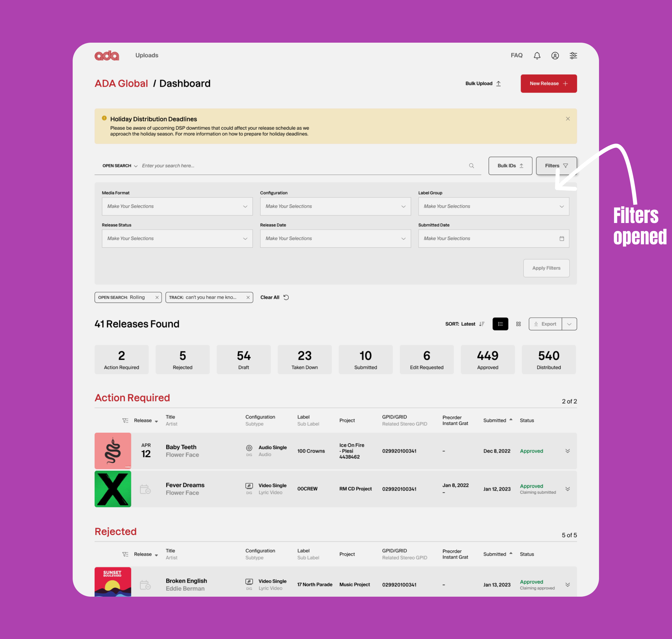Image resolution: width=672 pixels, height=639 pixels.
Task: Click the Sort Latest order icon
Action: 482,324
